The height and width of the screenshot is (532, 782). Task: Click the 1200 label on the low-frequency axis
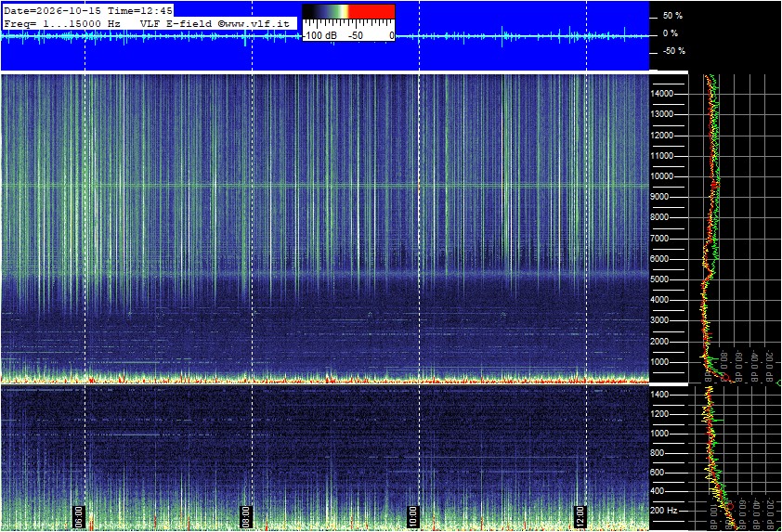pyautogui.click(x=659, y=414)
